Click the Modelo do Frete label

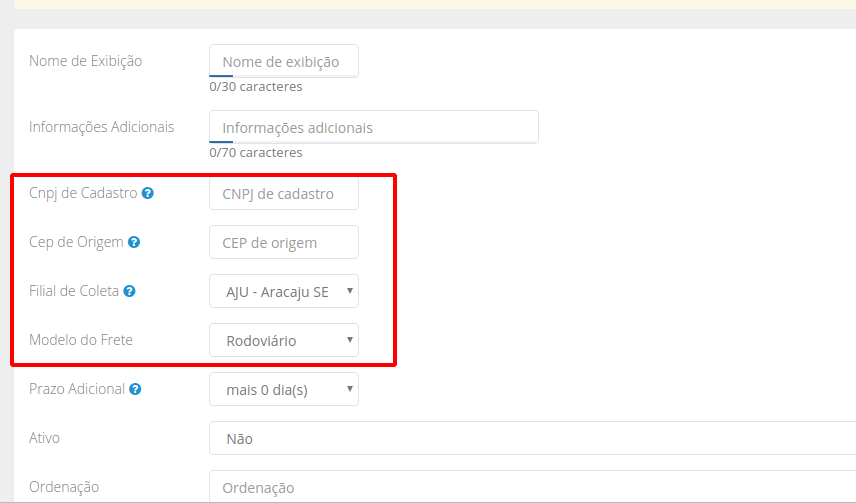[81, 340]
